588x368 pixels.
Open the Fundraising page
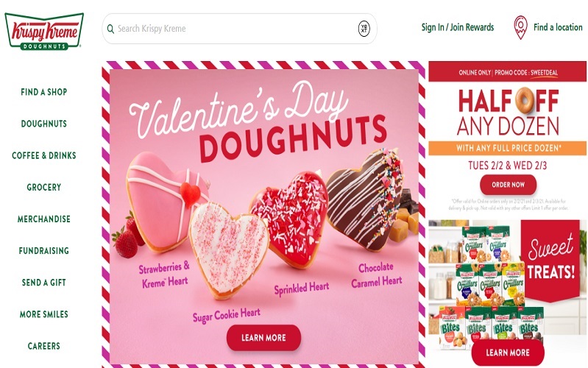click(x=44, y=250)
